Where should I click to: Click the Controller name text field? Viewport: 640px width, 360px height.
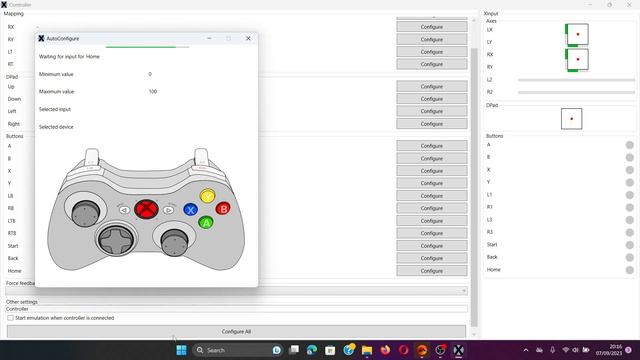pyautogui.click(x=236, y=309)
